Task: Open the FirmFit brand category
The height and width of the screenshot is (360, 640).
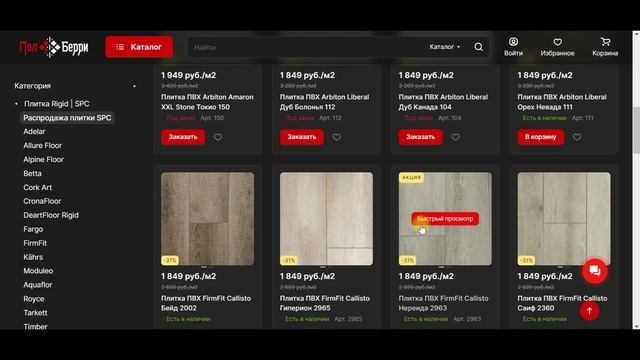Action: pos(35,243)
